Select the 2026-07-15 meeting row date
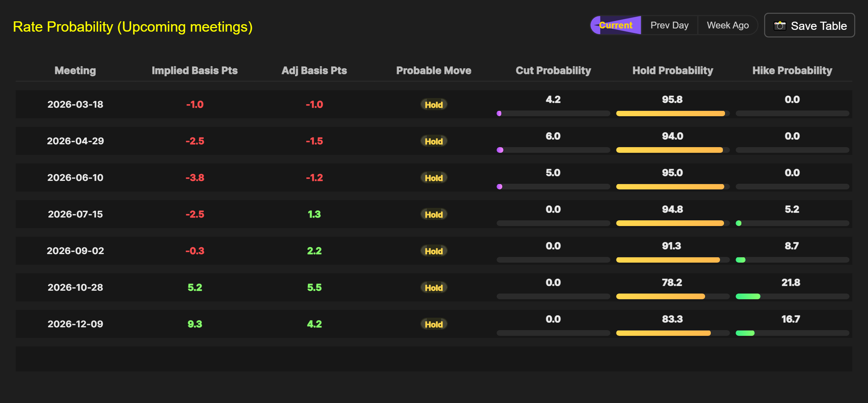The height and width of the screenshot is (403, 868). 75,214
